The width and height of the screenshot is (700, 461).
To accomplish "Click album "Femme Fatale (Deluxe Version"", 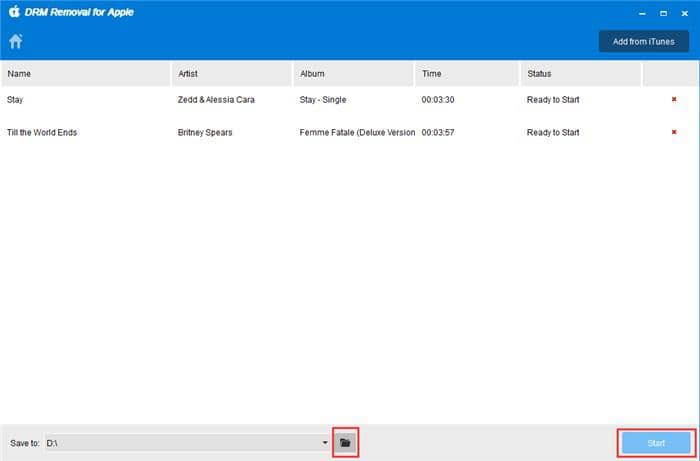I will (x=357, y=133).
